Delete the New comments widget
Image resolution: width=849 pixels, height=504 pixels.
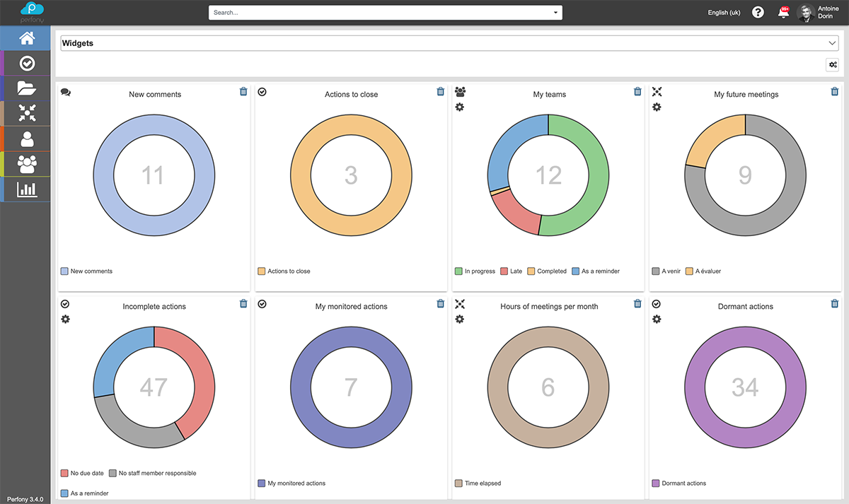(x=243, y=92)
